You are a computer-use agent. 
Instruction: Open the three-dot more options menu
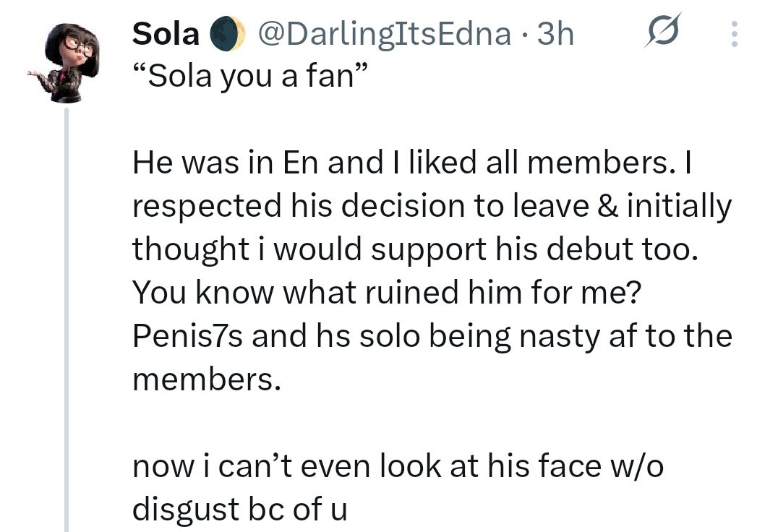click(x=735, y=35)
